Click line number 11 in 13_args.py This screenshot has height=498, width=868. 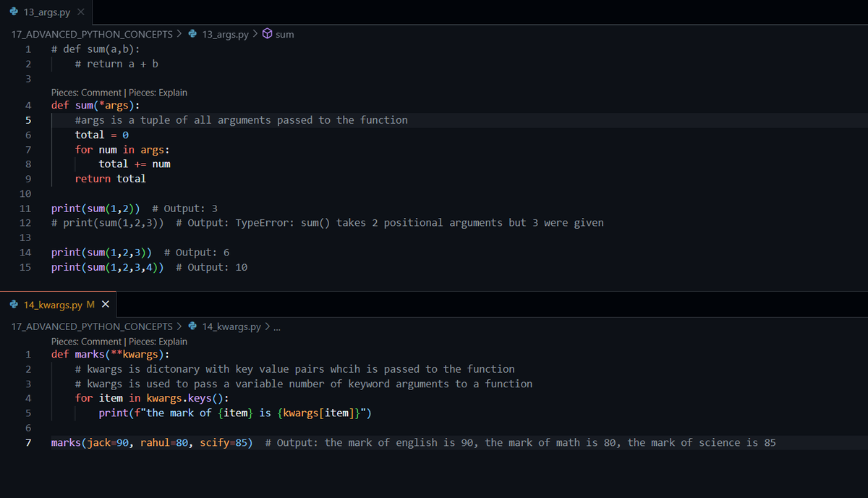pyautogui.click(x=25, y=208)
